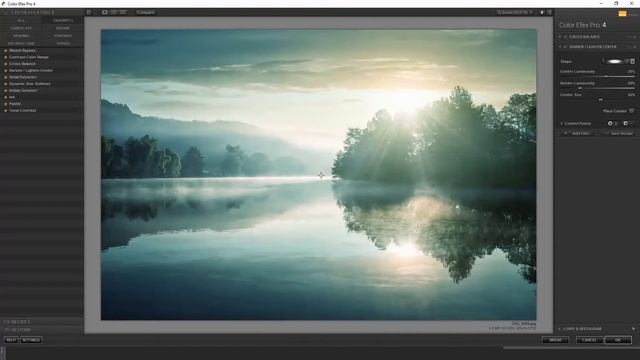This screenshot has width=640, height=360.
Task: Click the Brush button
Action: tap(555, 340)
